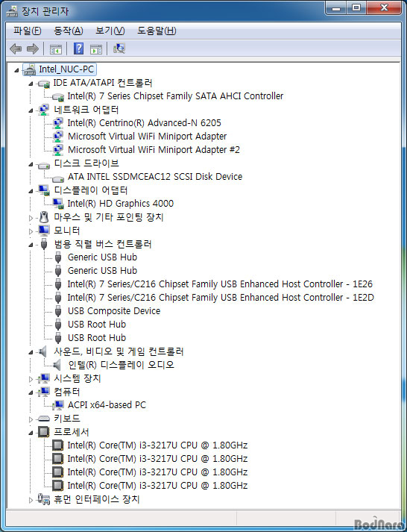
Task: Click the ATA INTEL SSDMCEAC12 disk icon
Action: point(58,178)
